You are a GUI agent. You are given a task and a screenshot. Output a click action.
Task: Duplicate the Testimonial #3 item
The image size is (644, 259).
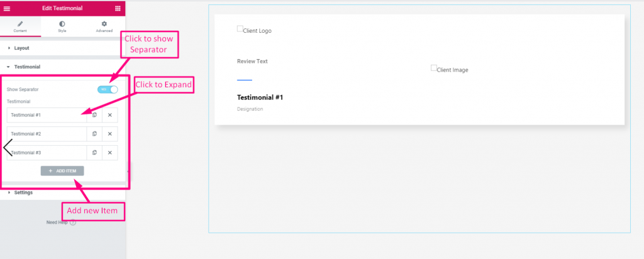point(94,153)
